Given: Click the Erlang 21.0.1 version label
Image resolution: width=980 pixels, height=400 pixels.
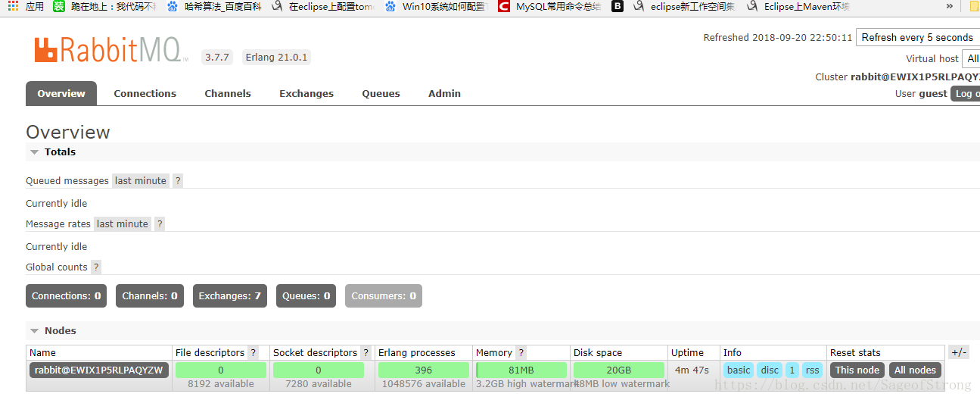Looking at the screenshot, I should [x=276, y=58].
